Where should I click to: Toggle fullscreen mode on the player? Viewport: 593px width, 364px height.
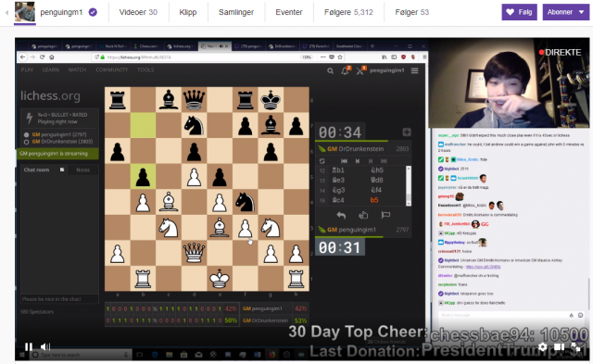[576, 347]
